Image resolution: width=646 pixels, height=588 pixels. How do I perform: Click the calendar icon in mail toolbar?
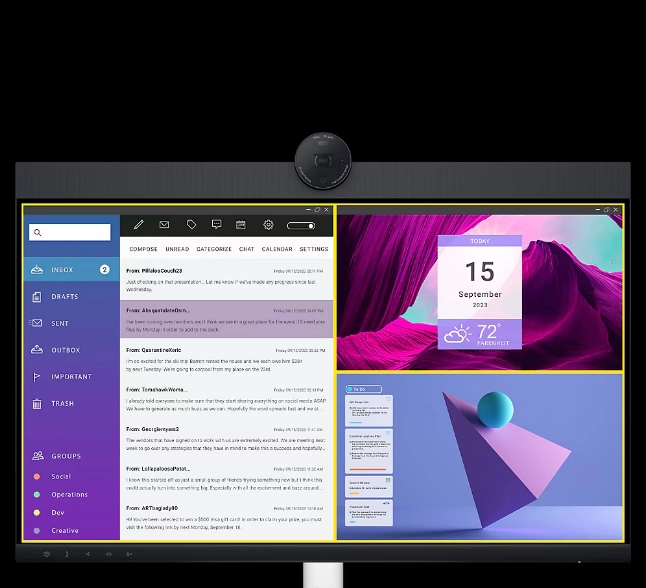click(241, 225)
